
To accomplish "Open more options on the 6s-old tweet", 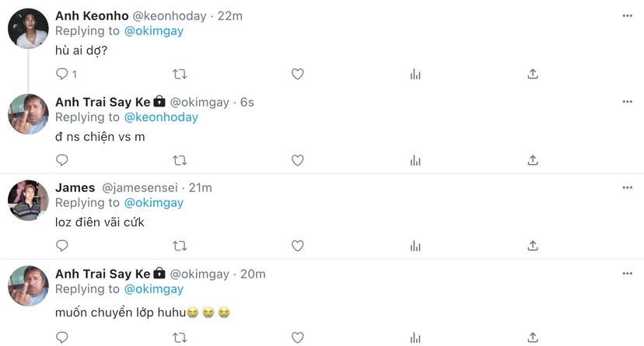I will pyautogui.click(x=627, y=102).
